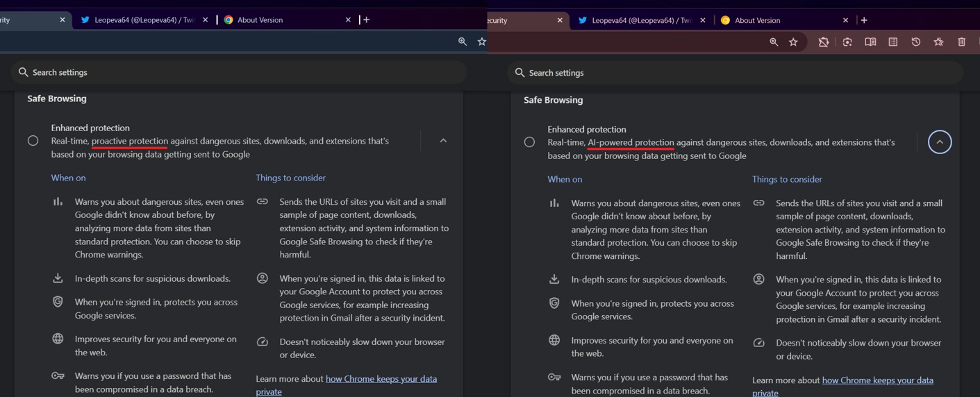Select Enhanced protection radio in right window
Screen dimensions: 980x397
coord(529,142)
